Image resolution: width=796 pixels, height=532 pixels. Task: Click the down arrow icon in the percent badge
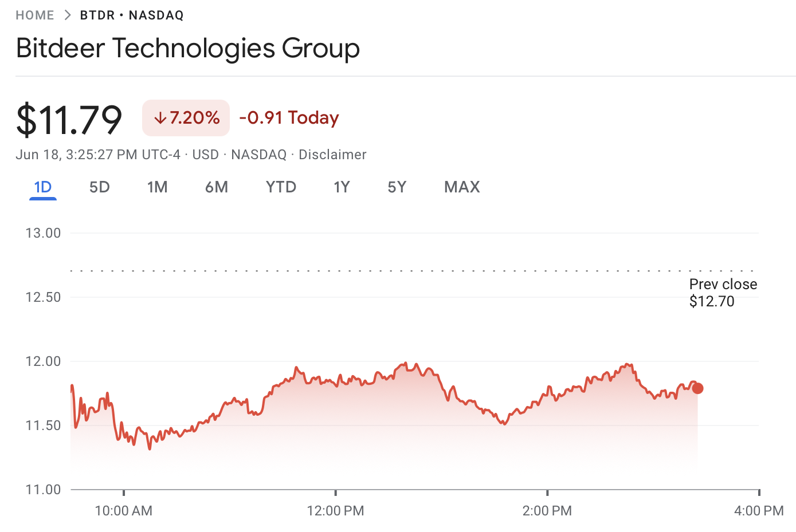[160, 118]
